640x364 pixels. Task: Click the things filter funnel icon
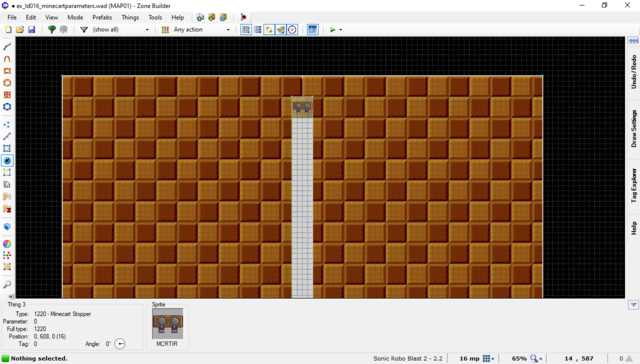tap(84, 29)
